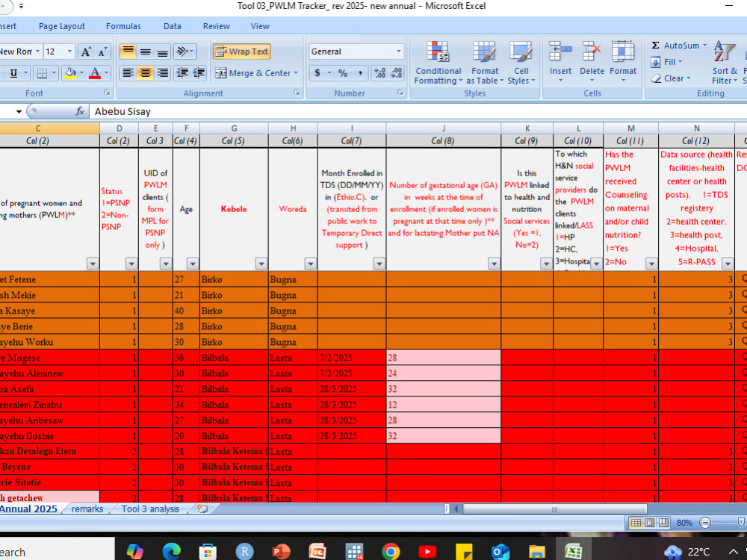Click the Delete cells icon

(x=592, y=52)
